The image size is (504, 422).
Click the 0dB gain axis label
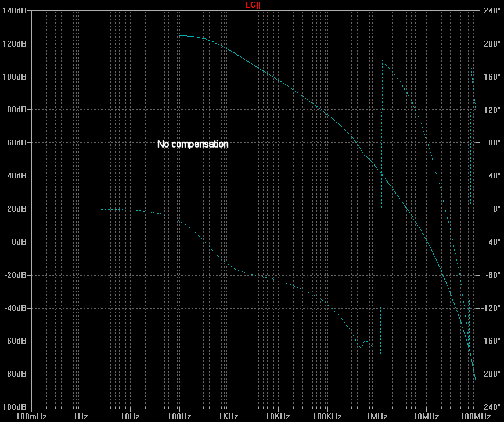tap(19, 242)
